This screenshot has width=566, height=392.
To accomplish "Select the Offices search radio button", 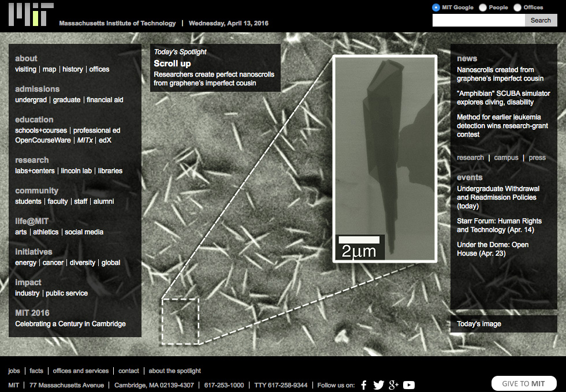I will point(517,8).
